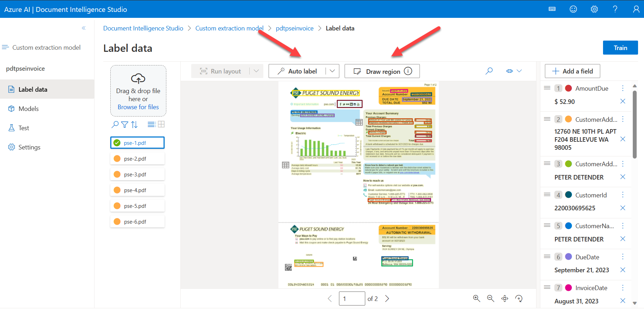Select pse-5.pdf in the file list

pos(137,206)
